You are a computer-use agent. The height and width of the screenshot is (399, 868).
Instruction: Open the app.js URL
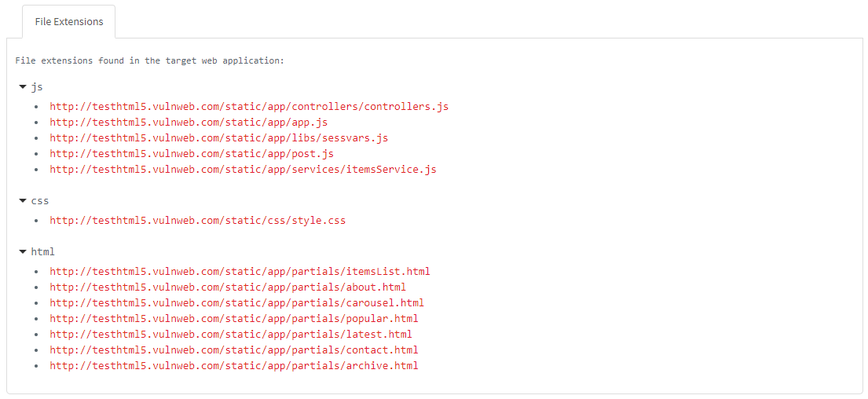pyautogui.click(x=189, y=122)
